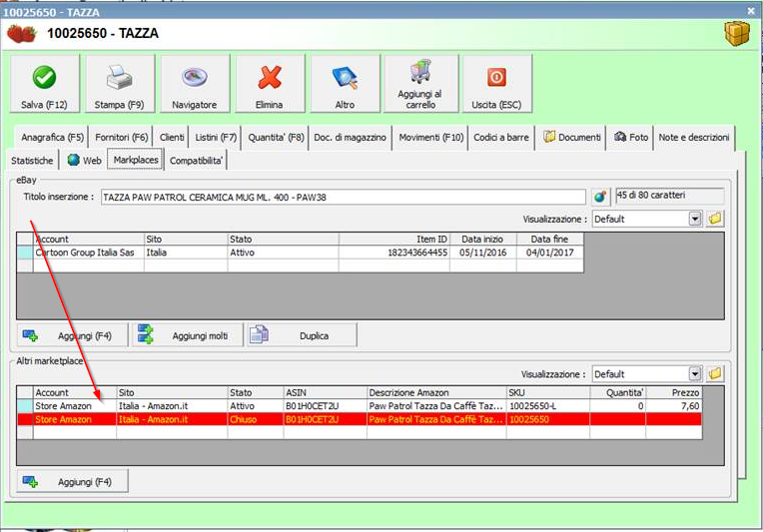The image size is (763, 532).
Task: Select the Markplaces tab
Action: pos(136,160)
